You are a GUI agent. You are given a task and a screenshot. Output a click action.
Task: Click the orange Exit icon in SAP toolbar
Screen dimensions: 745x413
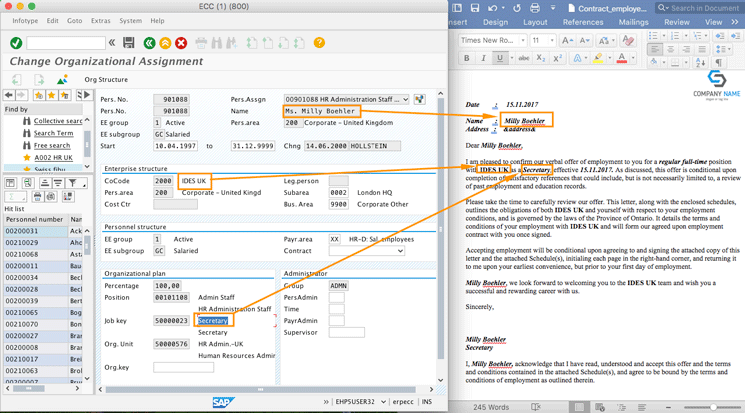[165, 43]
